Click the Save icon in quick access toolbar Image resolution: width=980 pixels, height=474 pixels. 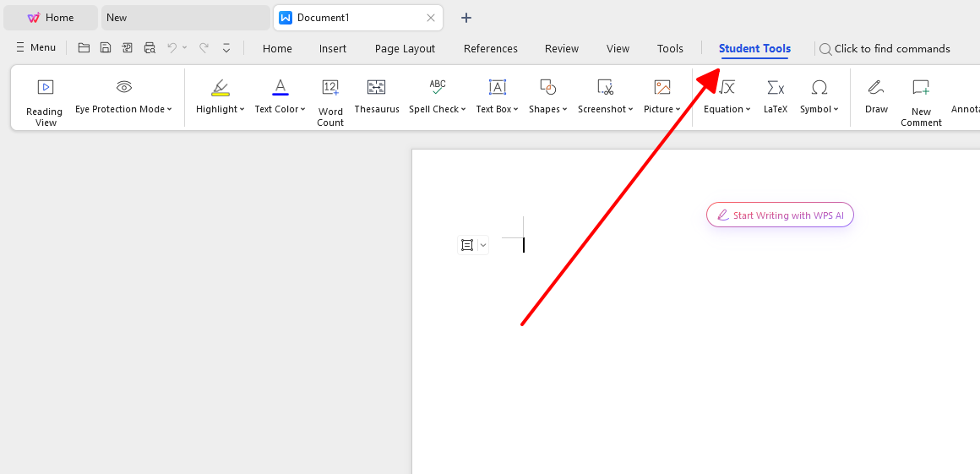click(106, 48)
